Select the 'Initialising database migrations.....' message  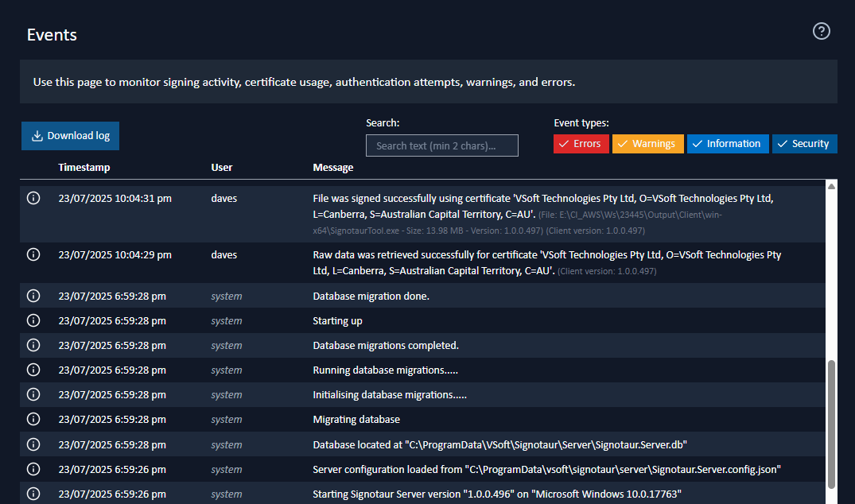point(390,394)
